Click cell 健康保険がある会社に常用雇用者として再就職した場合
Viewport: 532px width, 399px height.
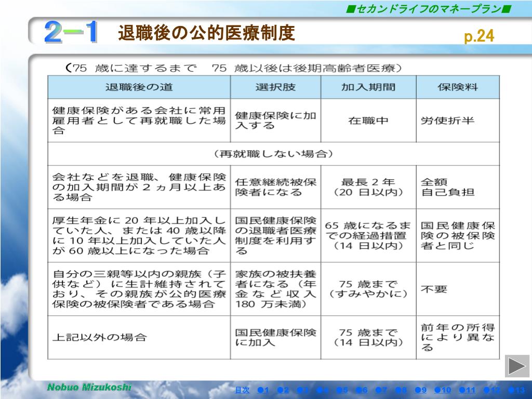tap(139, 121)
